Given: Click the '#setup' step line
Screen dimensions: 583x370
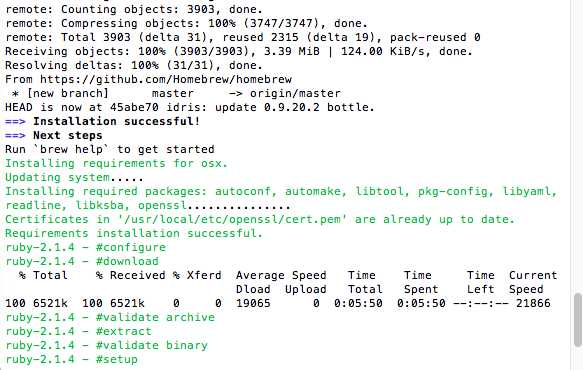Looking at the screenshot, I should [71, 360].
